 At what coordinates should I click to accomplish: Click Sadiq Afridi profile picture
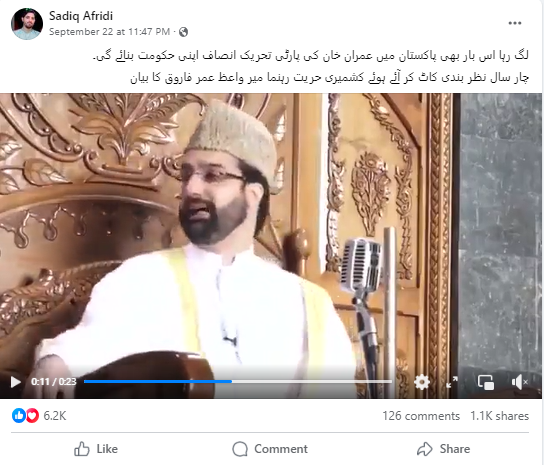[27, 24]
